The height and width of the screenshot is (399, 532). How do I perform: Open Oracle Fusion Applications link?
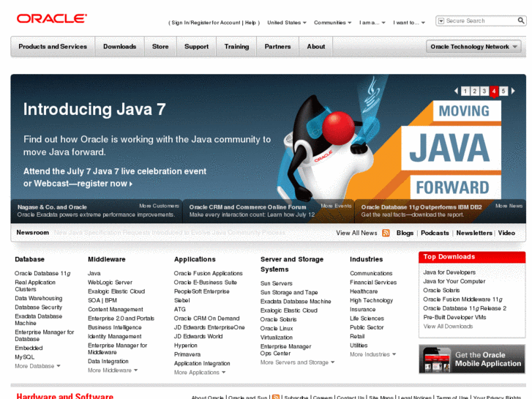coord(208,273)
